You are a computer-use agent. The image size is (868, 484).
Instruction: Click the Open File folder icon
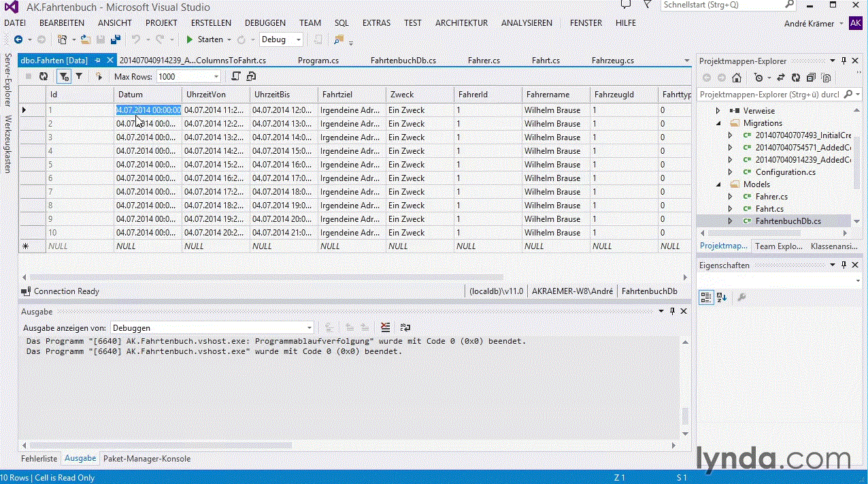86,39
